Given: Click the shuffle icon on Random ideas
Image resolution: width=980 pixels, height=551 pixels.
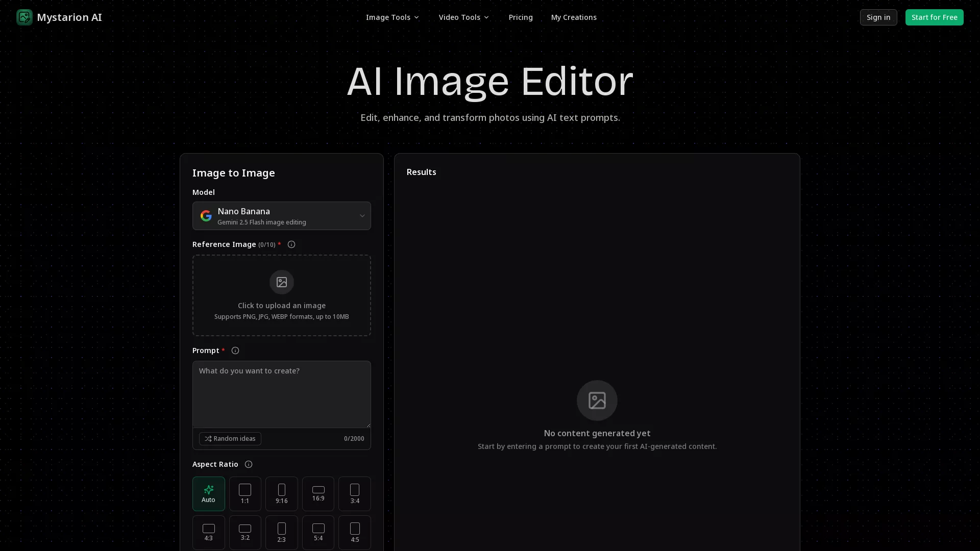Looking at the screenshot, I should (x=208, y=439).
